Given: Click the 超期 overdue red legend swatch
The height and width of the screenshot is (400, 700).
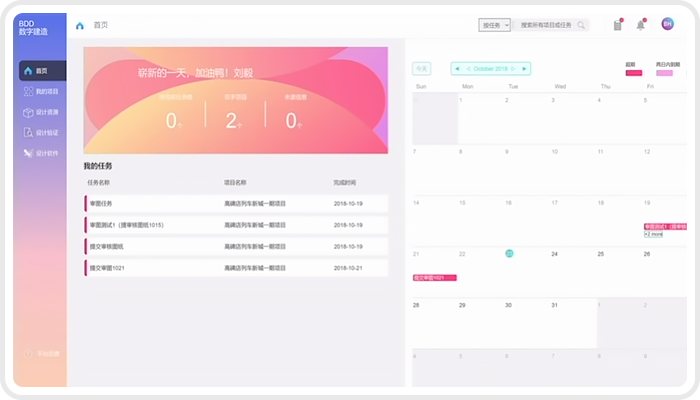Looking at the screenshot, I should (633, 73).
